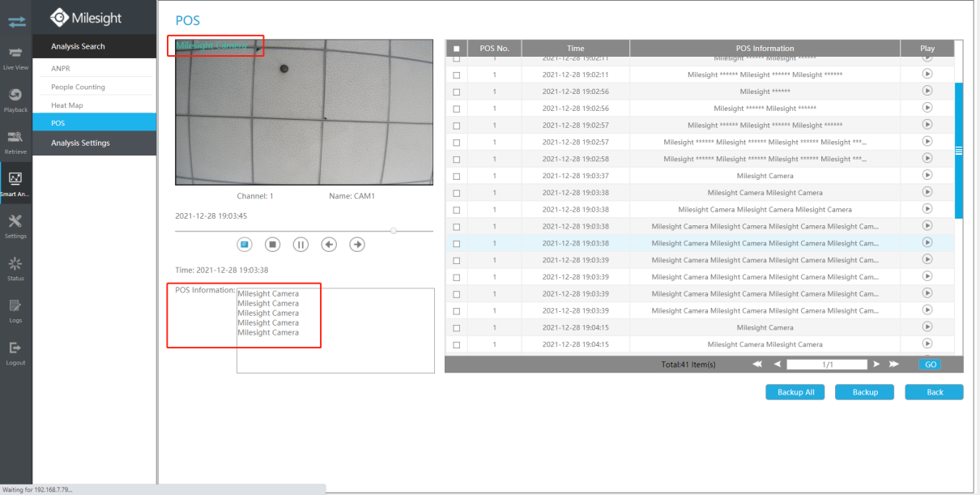Go to the Playback section
This screenshot has height=495, width=980.
(x=16, y=100)
